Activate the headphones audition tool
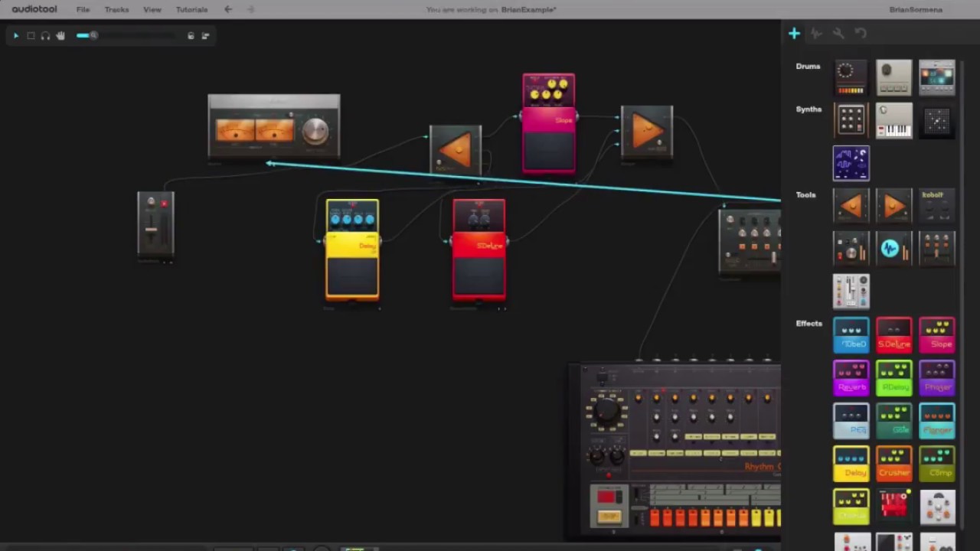The image size is (980, 551). pos(45,35)
